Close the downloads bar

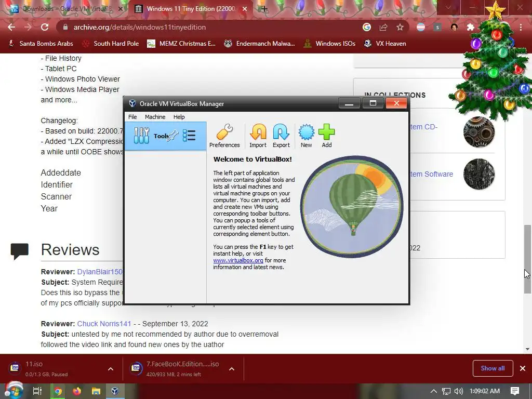coord(523,368)
